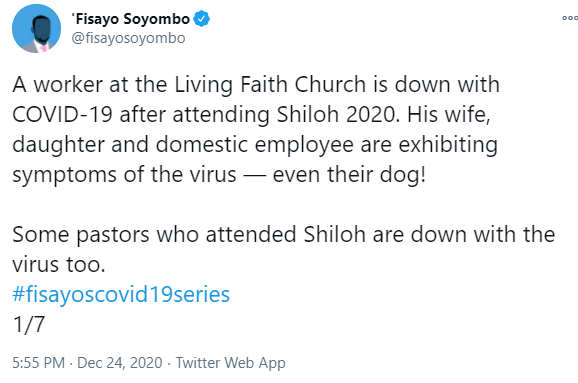This screenshot has width=578, height=383.
Task: Click the blue verified badge
Action: pos(202,19)
